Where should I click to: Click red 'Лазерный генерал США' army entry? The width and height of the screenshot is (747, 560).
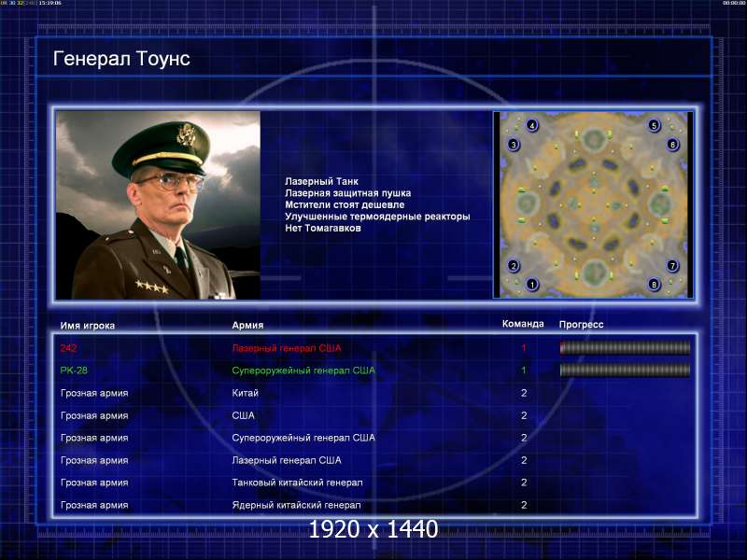287,348
